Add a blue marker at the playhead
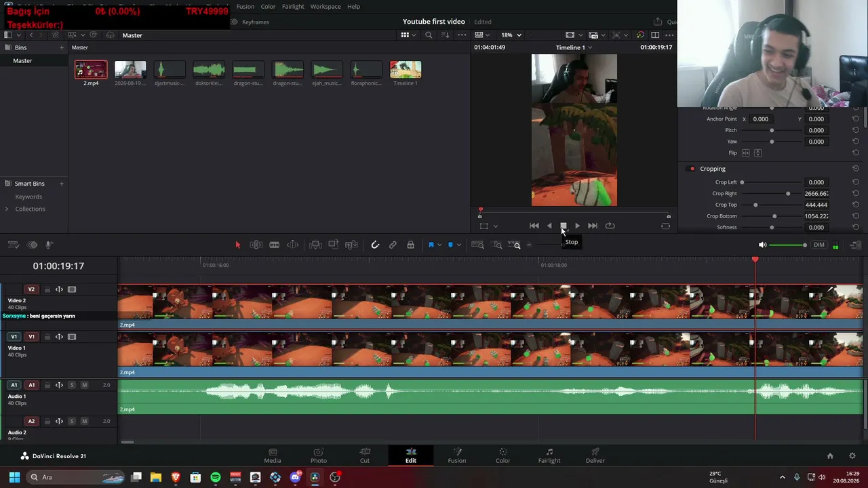This screenshot has height=488, width=868. click(450, 245)
